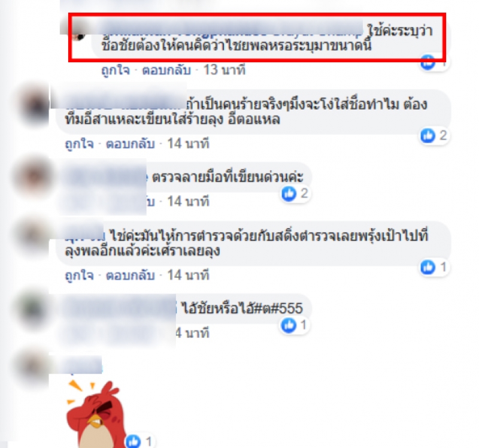Click the like reaction icon on the first comment
This screenshot has height=448, width=479.
(x=428, y=63)
